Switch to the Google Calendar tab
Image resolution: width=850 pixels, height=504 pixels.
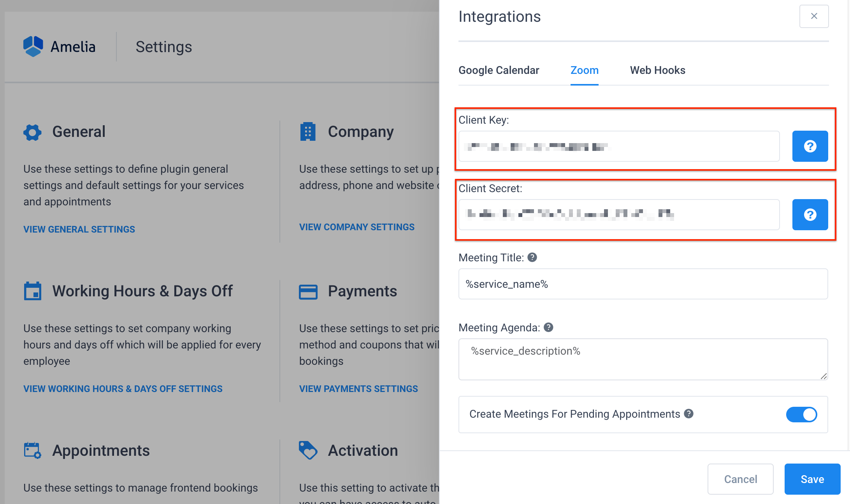coord(499,70)
